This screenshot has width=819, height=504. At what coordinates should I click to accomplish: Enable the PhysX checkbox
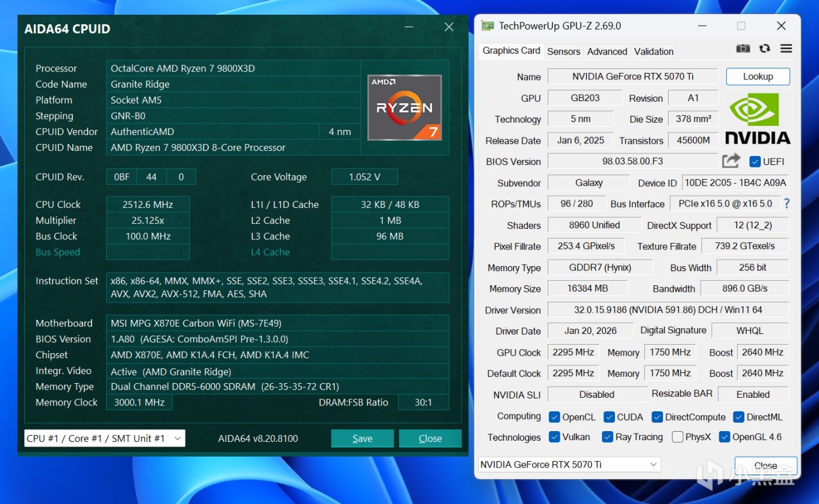[678, 437]
